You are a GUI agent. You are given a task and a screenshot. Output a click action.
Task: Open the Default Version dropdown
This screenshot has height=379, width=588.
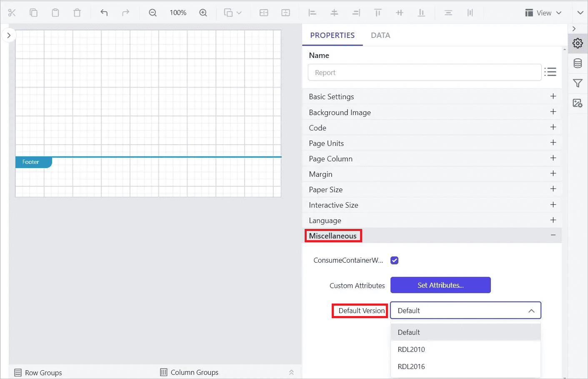pos(465,311)
